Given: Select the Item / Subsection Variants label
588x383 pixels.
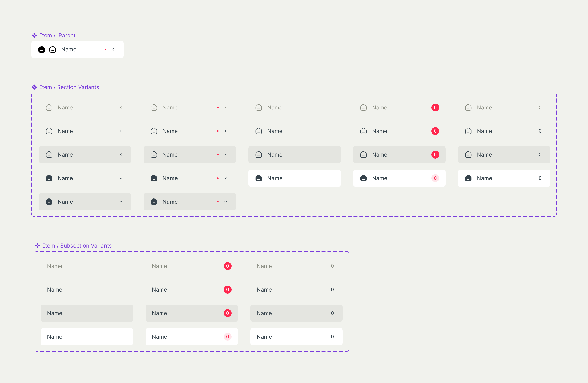Looking at the screenshot, I should pos(77,246).
